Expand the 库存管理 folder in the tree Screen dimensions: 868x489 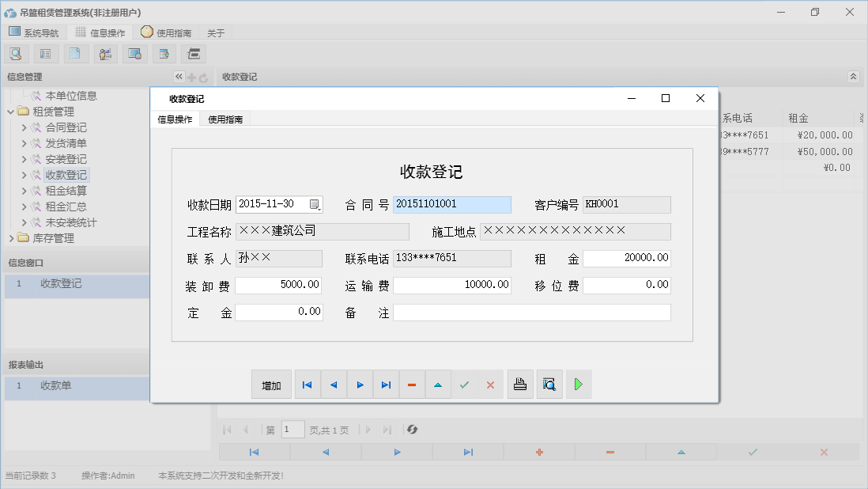click(47, 237)
